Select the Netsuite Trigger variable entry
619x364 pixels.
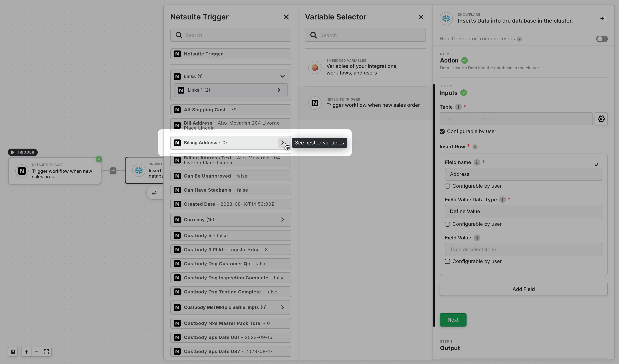click(x=365, y=103)
